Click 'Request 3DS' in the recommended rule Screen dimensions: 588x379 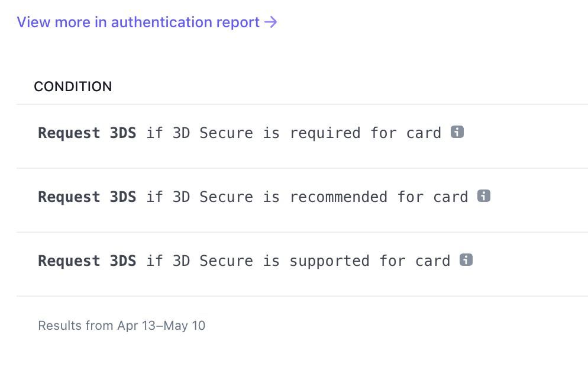(87, 197)
